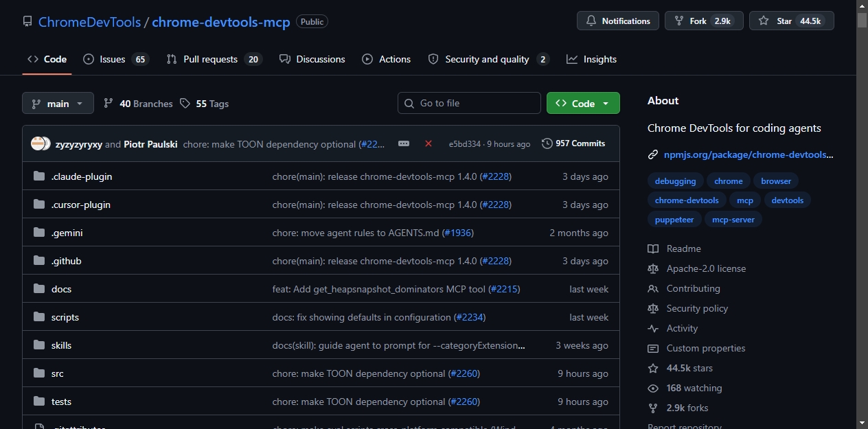
Task: Select the devtools topic tag
Action: [x=787, y=200]
